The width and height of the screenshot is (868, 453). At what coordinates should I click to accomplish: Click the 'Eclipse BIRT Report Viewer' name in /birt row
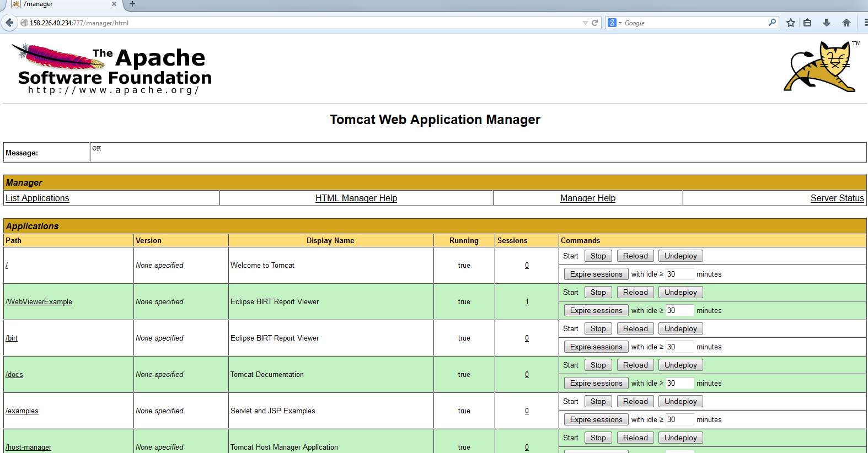[275, 338]
